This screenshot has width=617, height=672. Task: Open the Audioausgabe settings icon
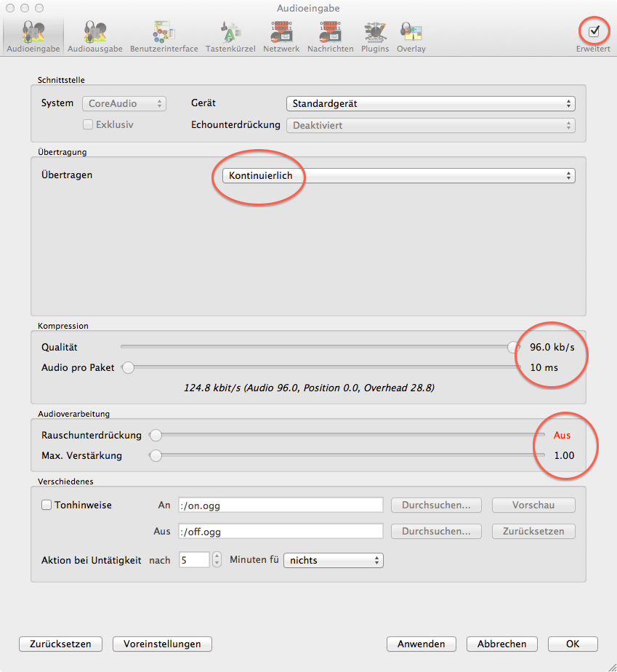click(x=94, y=33)
